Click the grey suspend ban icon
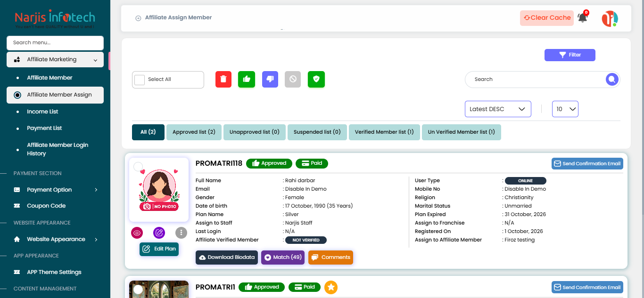This screenshot has width=644, height=298. point(293,79)
